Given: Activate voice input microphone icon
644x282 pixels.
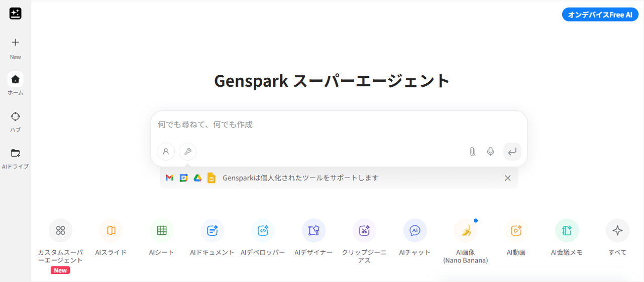Looking at the screenshot, I should click(491, 152).
